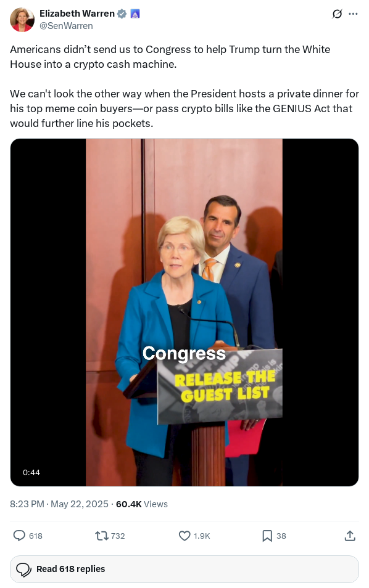This screenshot has height=588, width=369.
Task: Like the tweet with heart icon
Action: click(x=184, y=536)
